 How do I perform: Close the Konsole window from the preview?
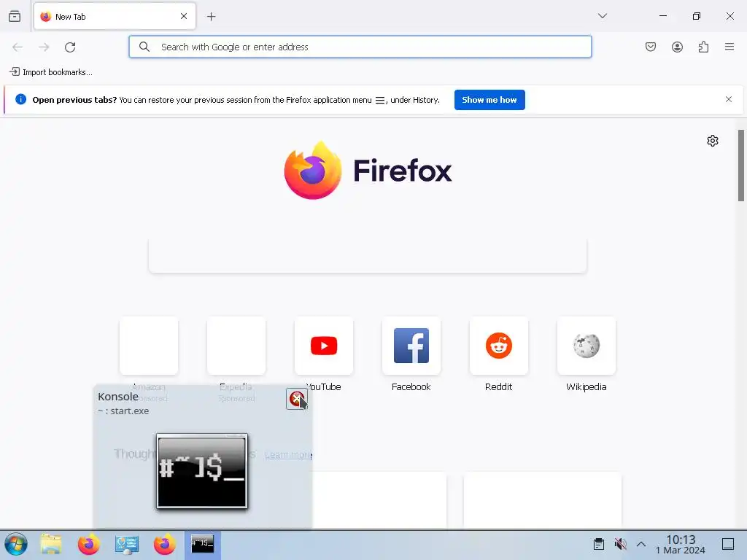coord(296,399)
